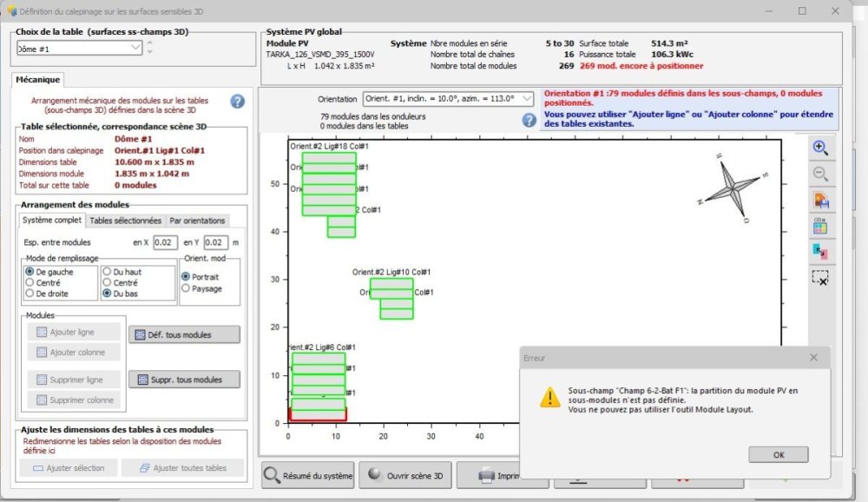
Task: Click the clear selection dashed box icon
Action: point(820,278)
